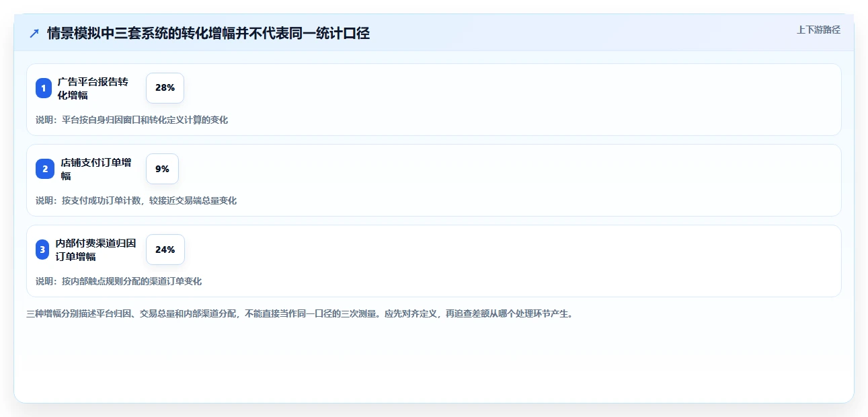Click the number 3 step badge

(x=42, y=250)
